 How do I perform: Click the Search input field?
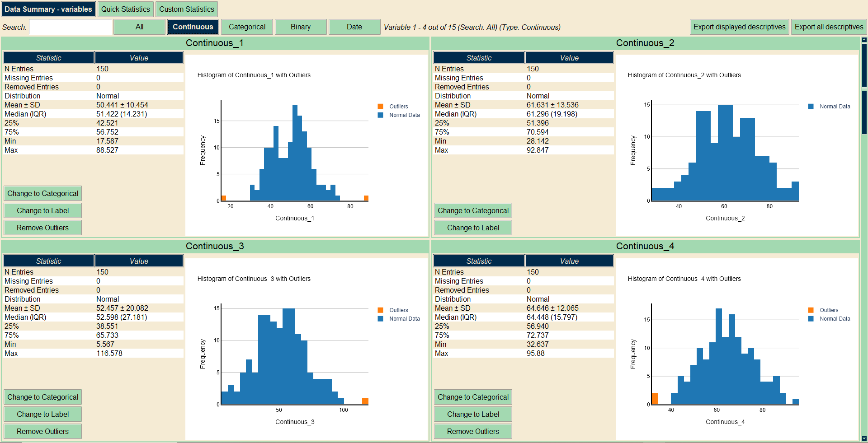[71, 27]
